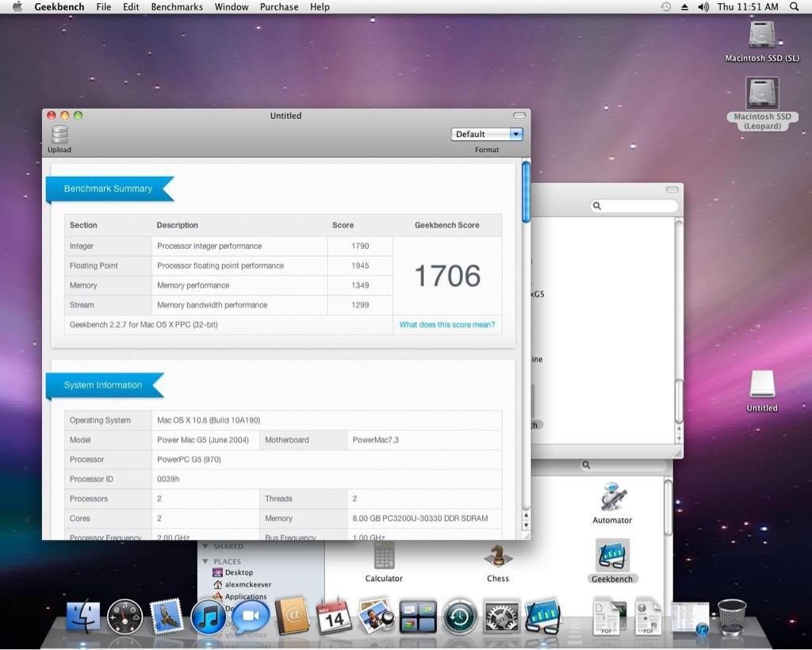The width and height of the screenshot is (812, 650).
Task: Open the Benchmarks menu
Action: coord(177,6)
